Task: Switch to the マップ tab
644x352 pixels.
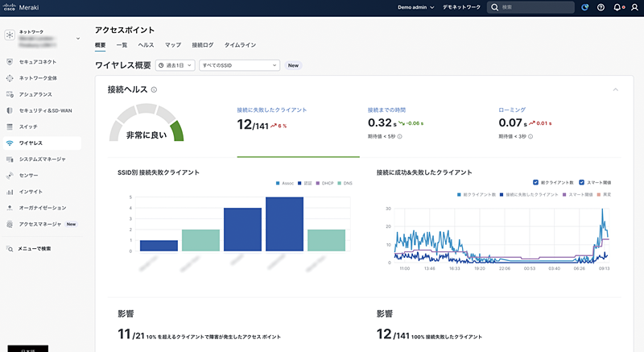Action: [x=172, y=45]
